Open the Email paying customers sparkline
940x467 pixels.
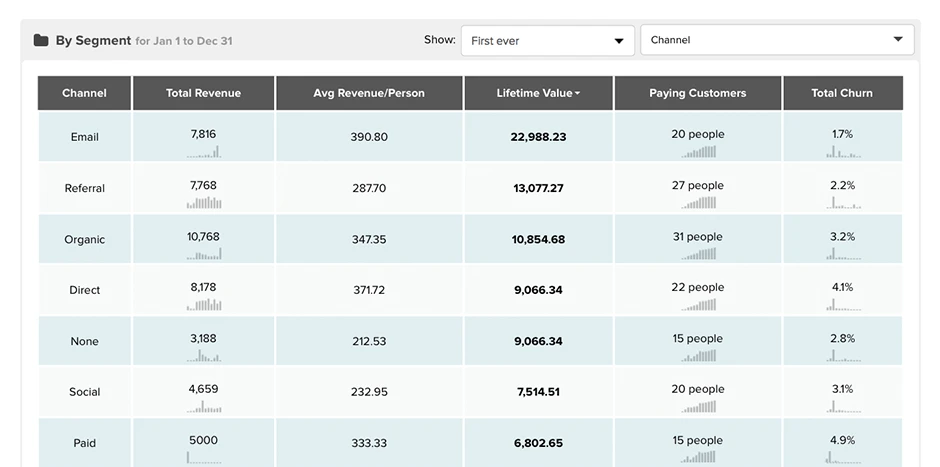pyautogui.click(x=698, y=152)
